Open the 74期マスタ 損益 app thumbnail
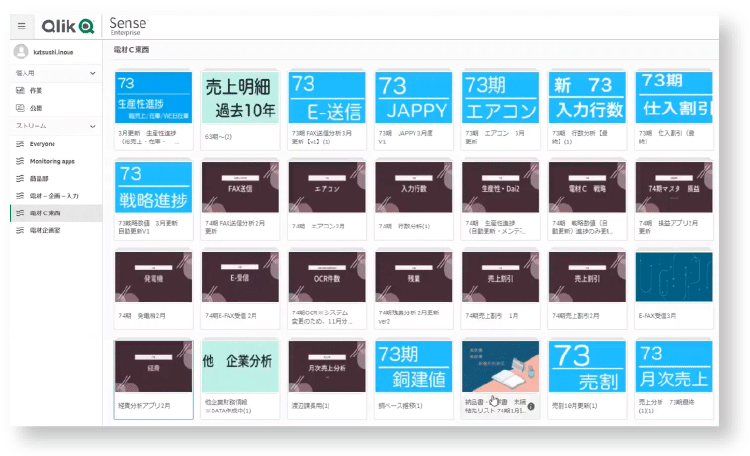The width and height of the screenshot is (750, 456). 674,187
